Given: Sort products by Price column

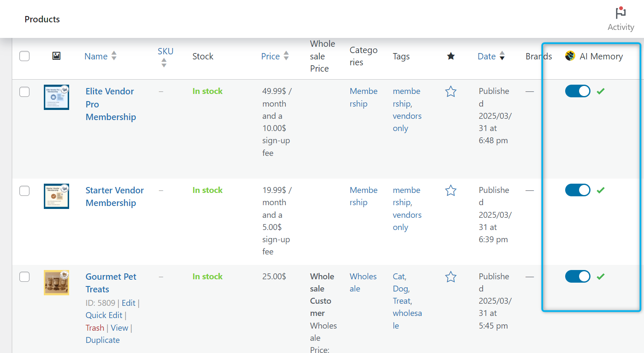Looking at the screenshot, I should pos(275,56).
